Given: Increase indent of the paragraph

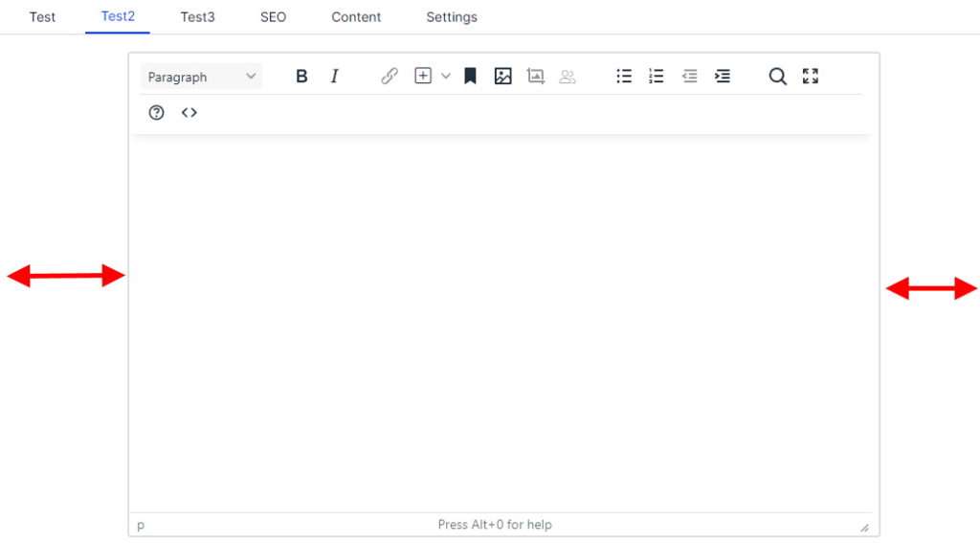Looking at the screenshot, I should pos(723,77).
